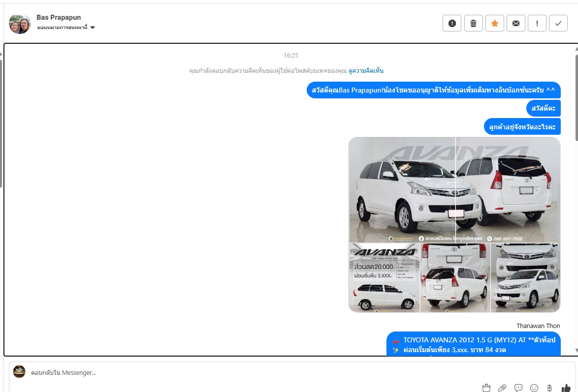Screen dimensions: 578x392
Task: Open the ดูความคิดเห็น link
Action: (366, 71)
